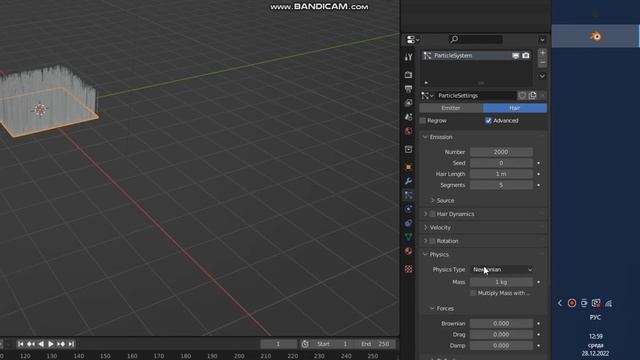Open the taskbar clock and date
Viewport: 640px width, 360px height.
tap(596, 345)
